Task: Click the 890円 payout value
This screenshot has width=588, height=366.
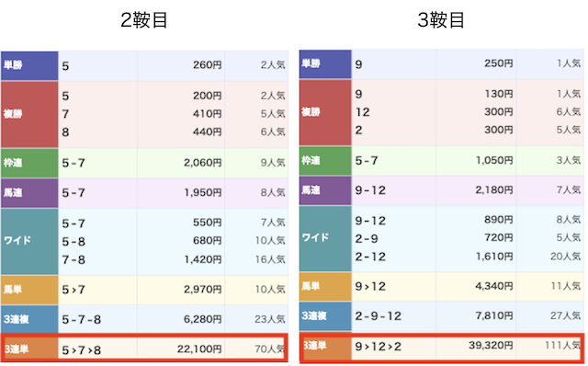Action: click(x=498, y=220)
